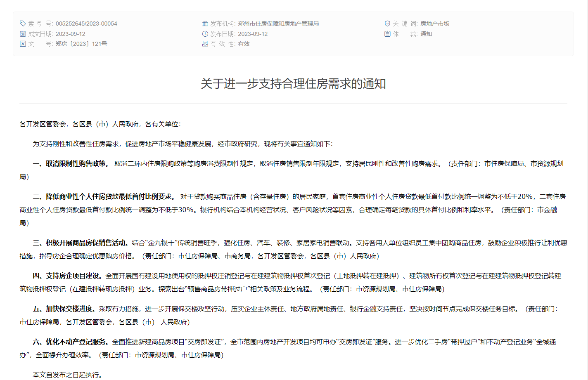Screen dimensions: 588x380
Task: Click the clock icon next to 发布日期
Action: point(205,34)
